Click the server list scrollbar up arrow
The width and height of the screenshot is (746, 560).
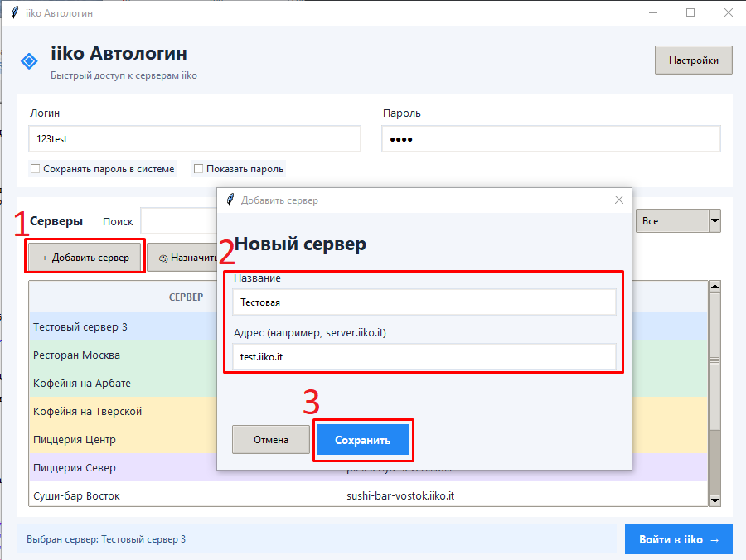click(x=715, y=286)
